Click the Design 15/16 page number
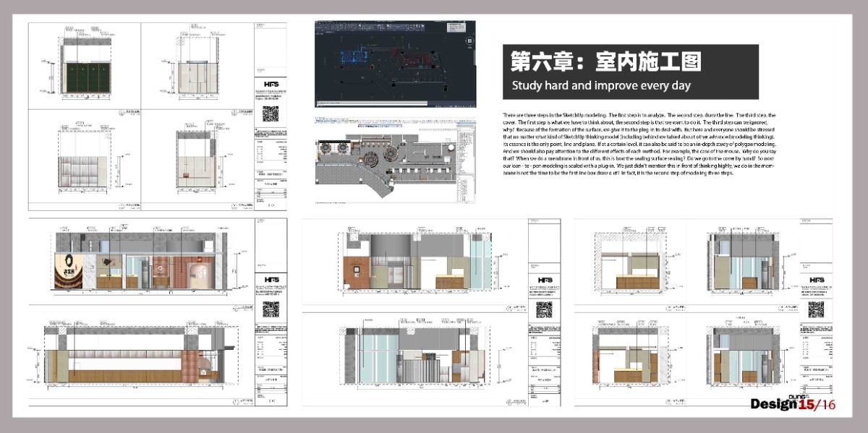 click(x=793, y=404)
